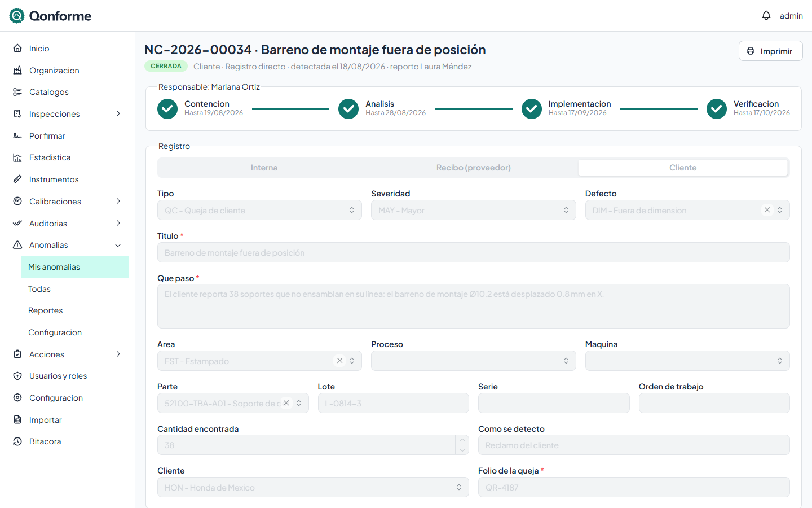
Task: Open the Proceso dropdown
Action: 474,361
